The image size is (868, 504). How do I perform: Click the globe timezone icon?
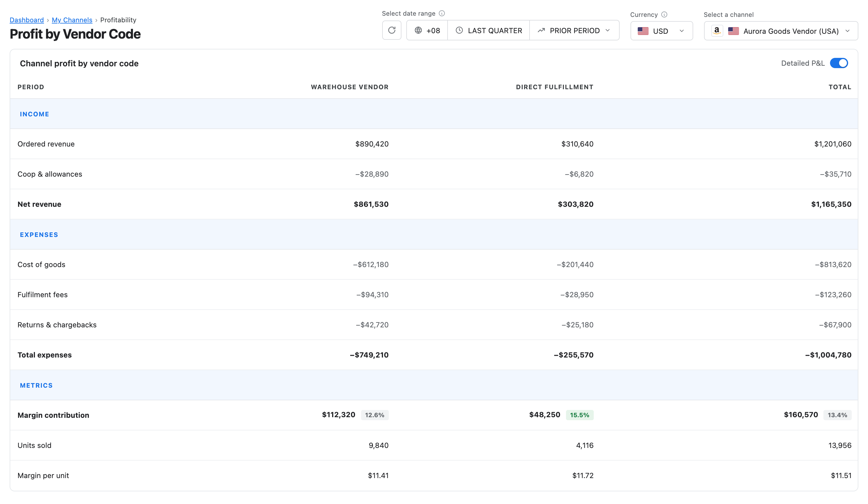tap(418, 30)
